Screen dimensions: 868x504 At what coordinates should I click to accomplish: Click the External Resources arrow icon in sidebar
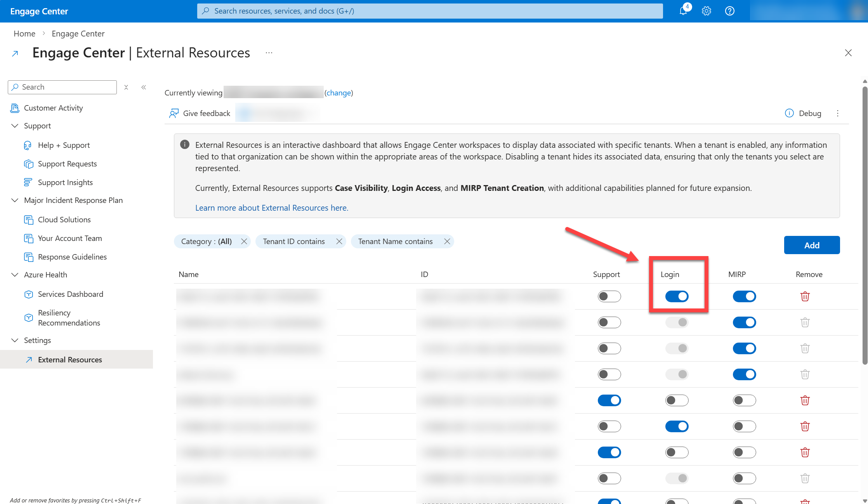coord(29,360)
